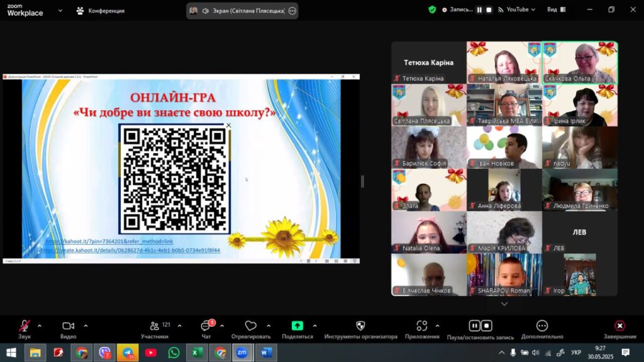Select Natalia Olena video tile
644x362 pixels.
429,232
